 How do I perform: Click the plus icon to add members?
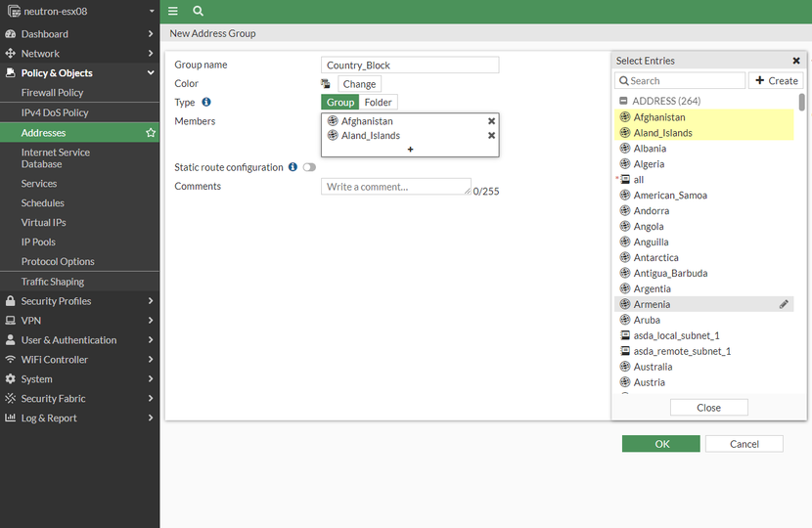410,150
